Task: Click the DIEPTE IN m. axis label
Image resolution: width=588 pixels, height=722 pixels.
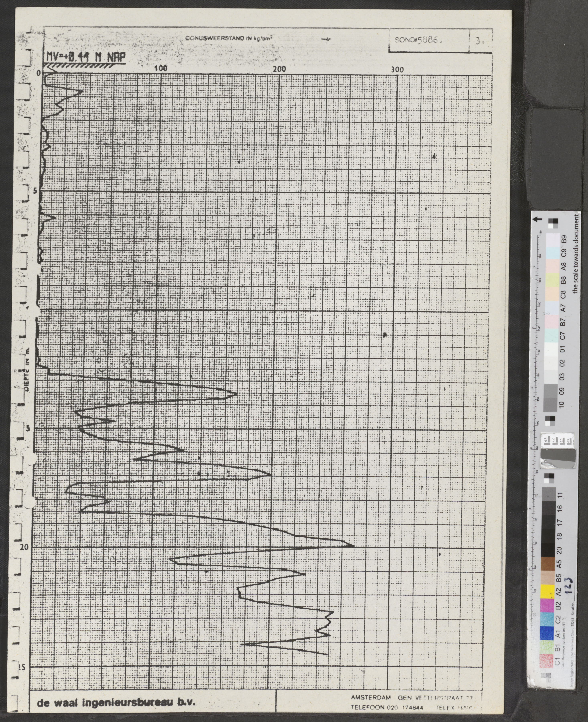Action: 28,370
